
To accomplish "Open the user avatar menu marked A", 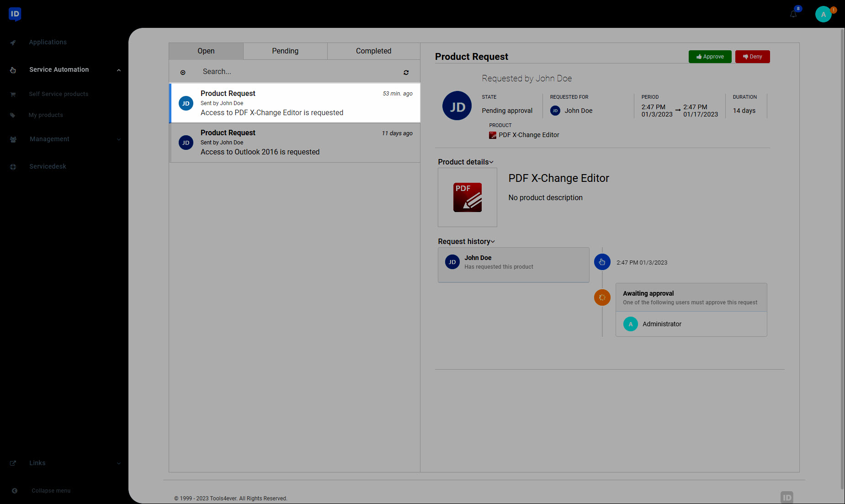I will pyautogui.click(x=824, y=14).
